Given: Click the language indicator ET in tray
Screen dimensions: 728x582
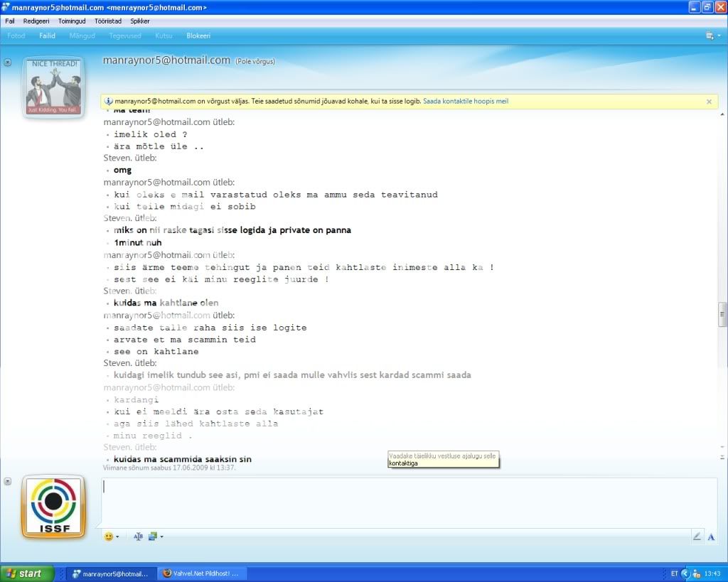Looking at the screenshot, I should 674,573.
